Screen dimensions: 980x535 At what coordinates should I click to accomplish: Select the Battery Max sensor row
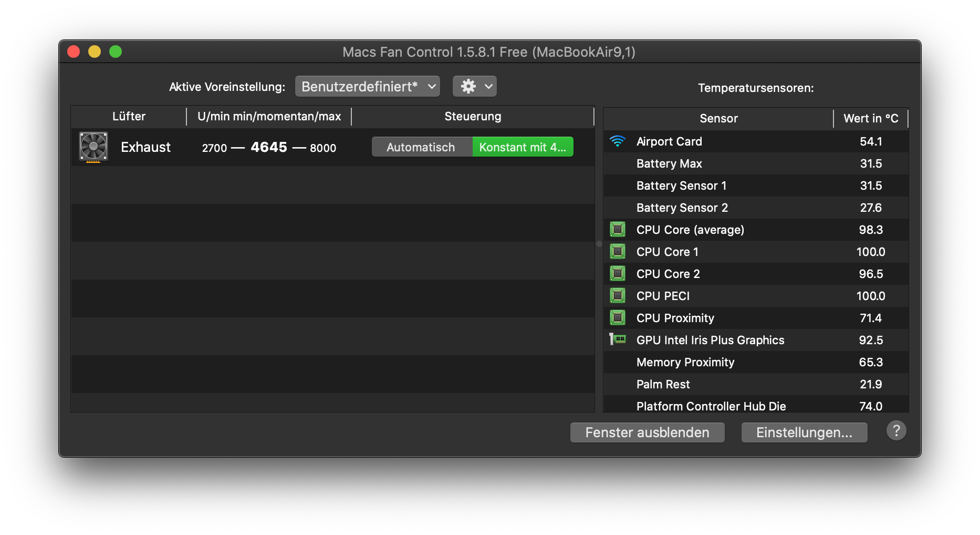(756, 163)
